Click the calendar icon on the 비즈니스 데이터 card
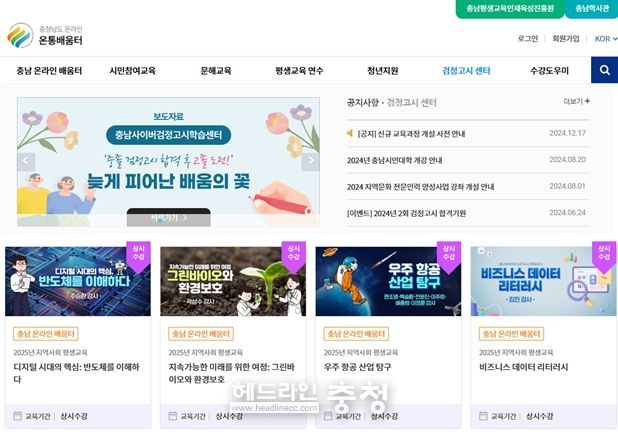 (483, 416)
